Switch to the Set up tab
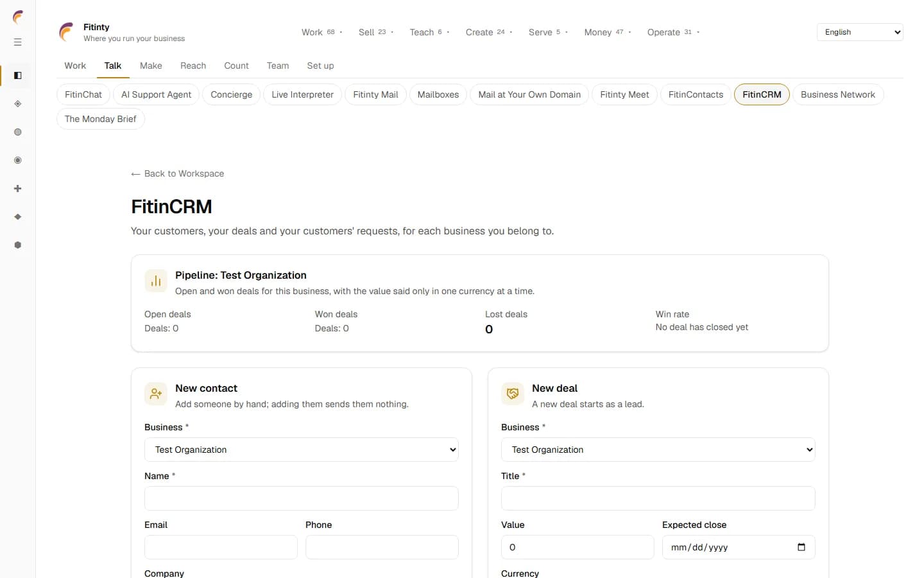This screenshot has width=924, height=578. click(x=320, y=66)
